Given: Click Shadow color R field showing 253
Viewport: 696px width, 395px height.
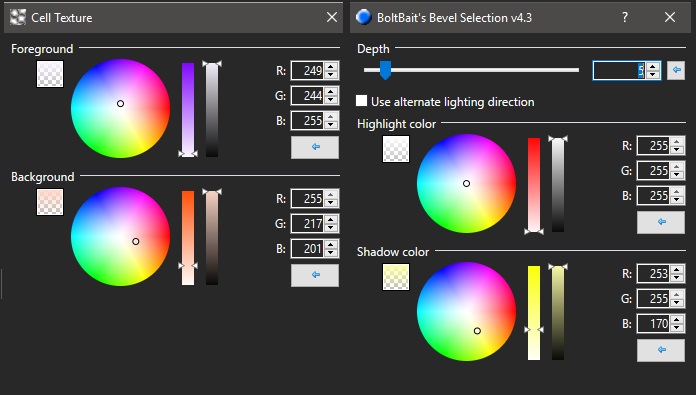Looking at the screenshot, I should [654, 273].
